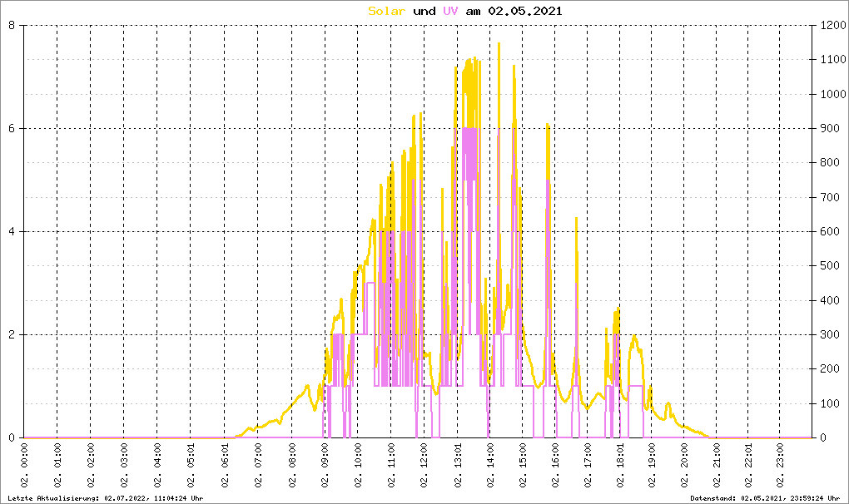849x504 pixels.
Task: Click the solar axis value 100
Action: coord(829,403)
